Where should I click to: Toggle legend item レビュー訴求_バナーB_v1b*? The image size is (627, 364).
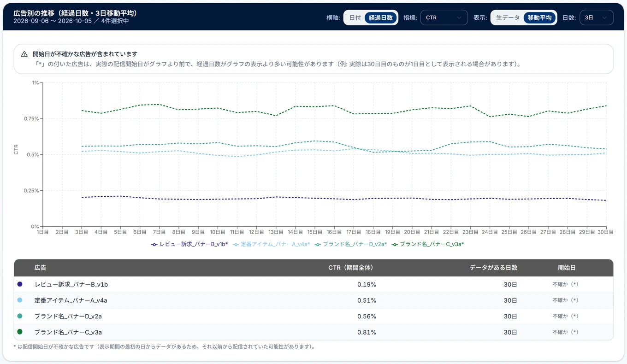(x=189, y=244)
